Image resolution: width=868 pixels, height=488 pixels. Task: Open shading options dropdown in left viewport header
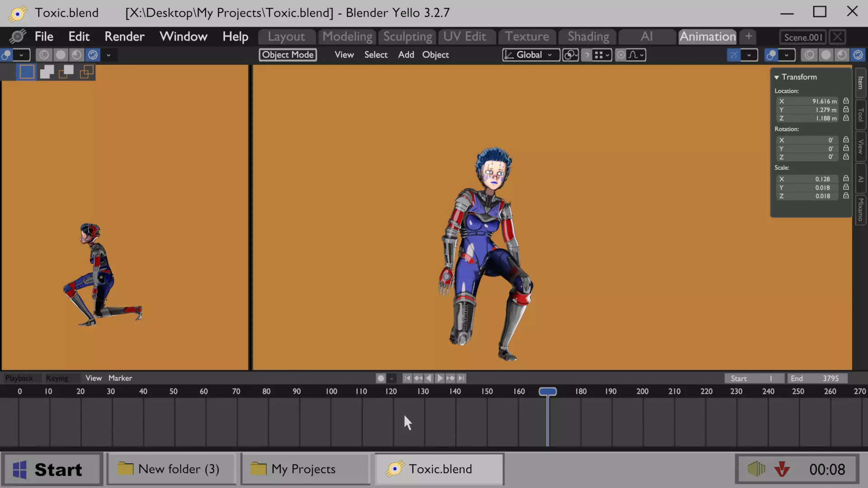click(x=108, y=55)
